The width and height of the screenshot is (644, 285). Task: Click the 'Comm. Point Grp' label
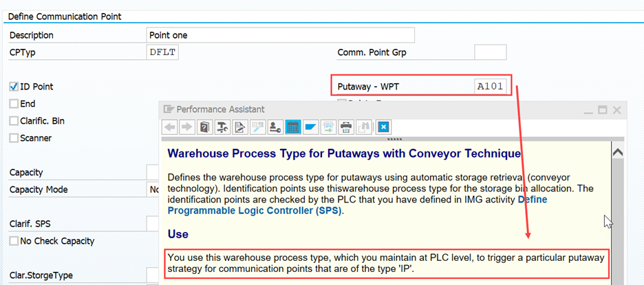pos(372,52)
